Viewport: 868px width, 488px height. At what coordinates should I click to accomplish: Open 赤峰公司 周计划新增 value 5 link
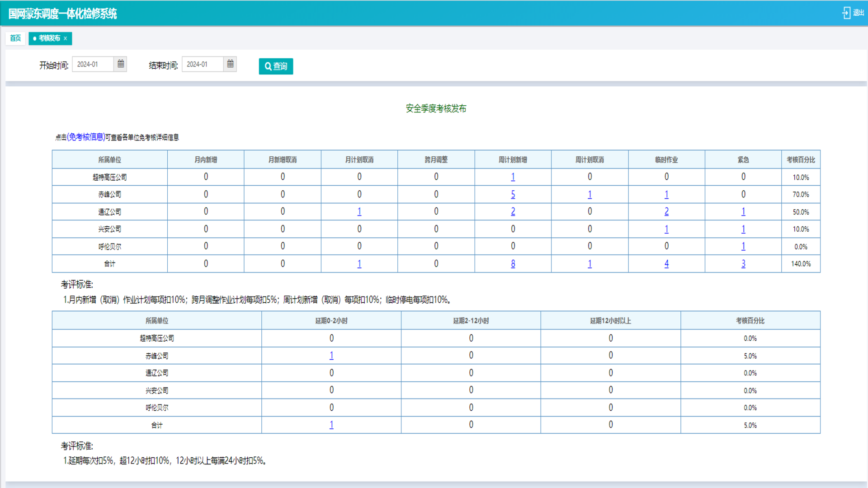tap(513, 194)
